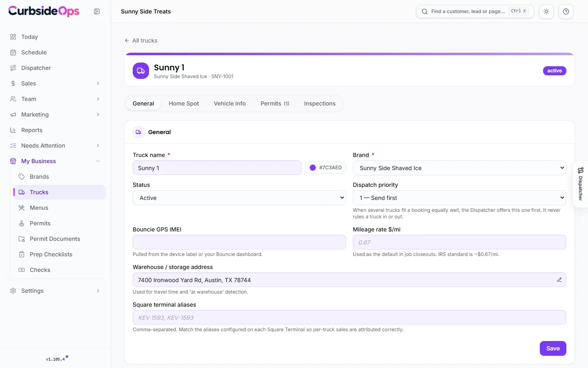The height and width of the screenshot is (368, 588).
Task: Expand the Team menu
Action: click(56, 99)
